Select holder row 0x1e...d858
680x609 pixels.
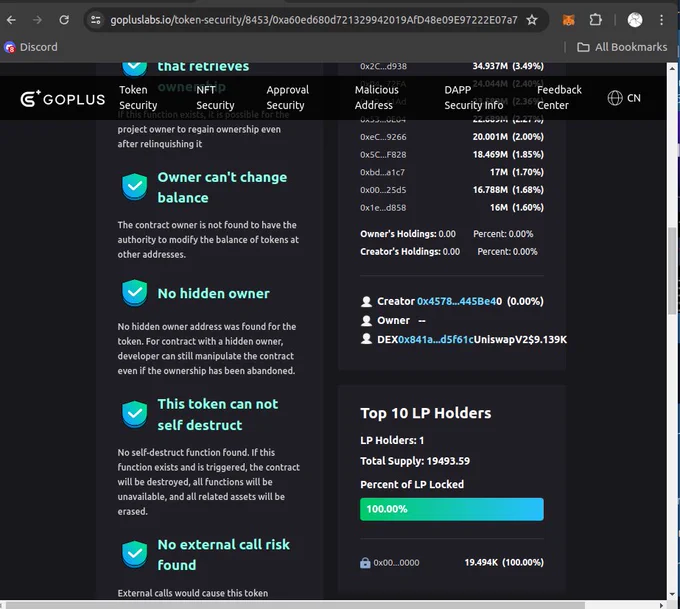(x=451, y=207)
